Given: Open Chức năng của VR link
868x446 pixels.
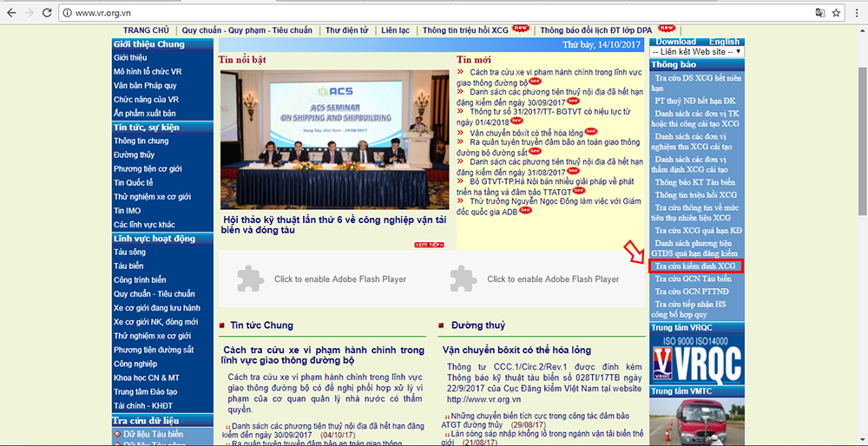Looking at the screenshot, I should coord(146,100).
